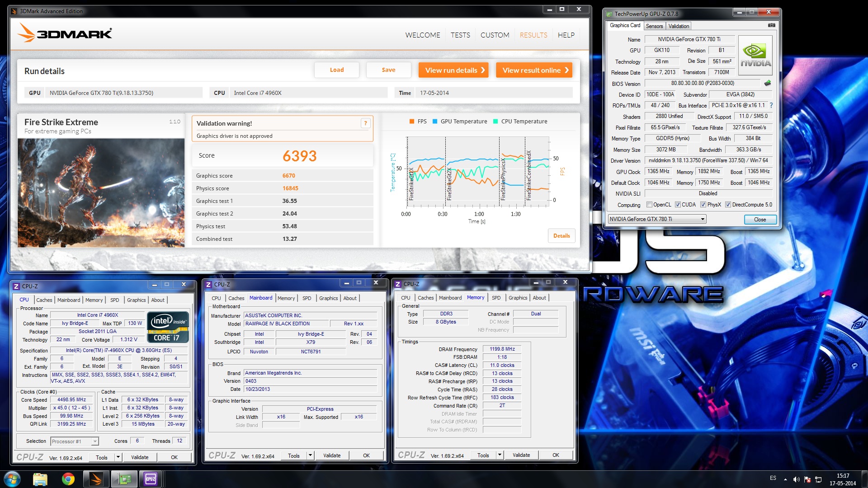Image resolution: width=868 pixels, height=488 pixels.
Task: Click the NVIDIA logo in GPU-Z
Action: click(x=755, y=55)
